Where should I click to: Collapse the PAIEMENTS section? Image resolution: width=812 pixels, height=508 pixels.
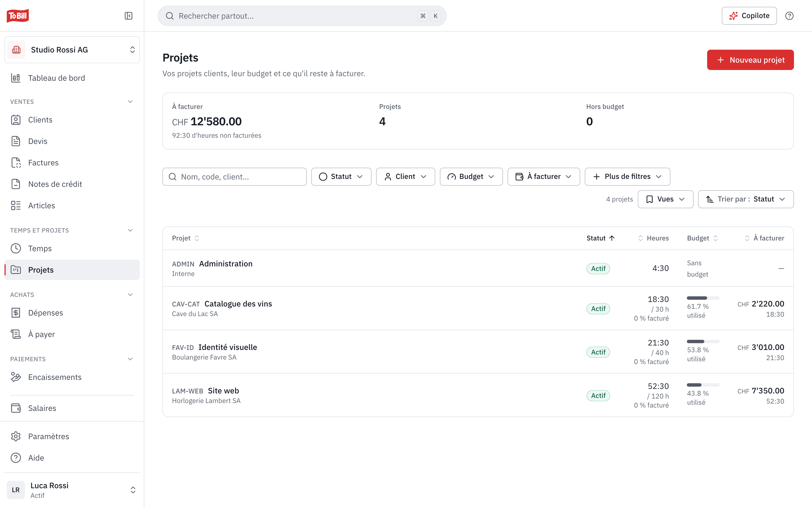[x=130, y=359]
